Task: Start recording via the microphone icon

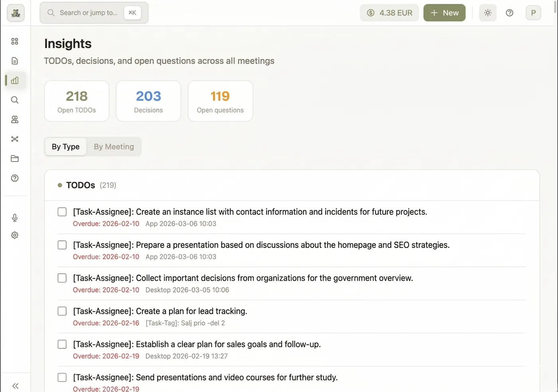Action: (x=15, y=218)
